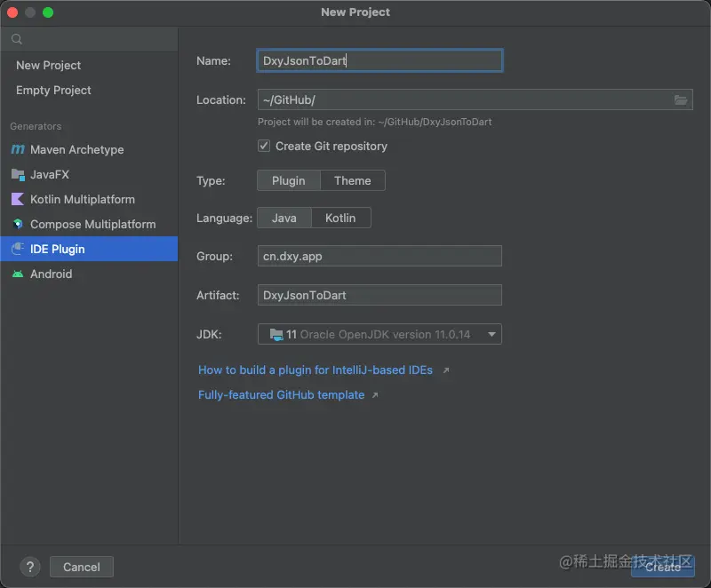
Task: Click the IDE Plugin generator icon
Action: 18,249
